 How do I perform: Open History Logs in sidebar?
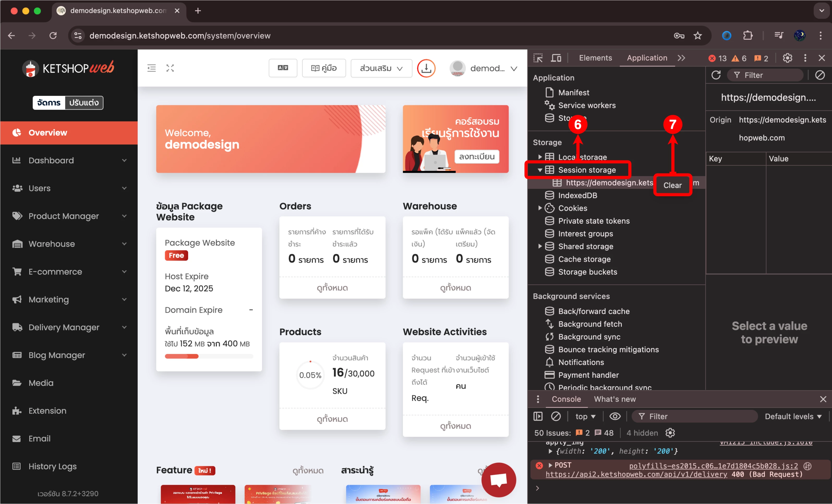[x=69, y=466]
